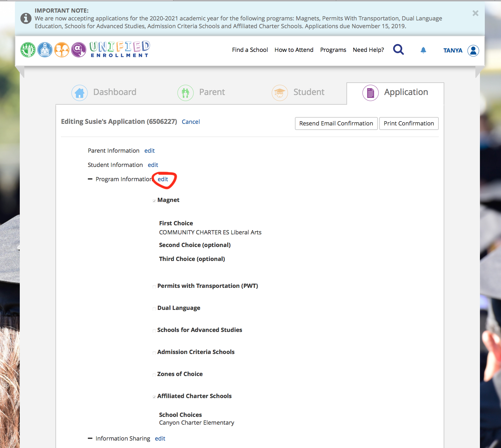
Task: Click the blue schoolhouse logo icon
Action: click(x=45, y=50)
